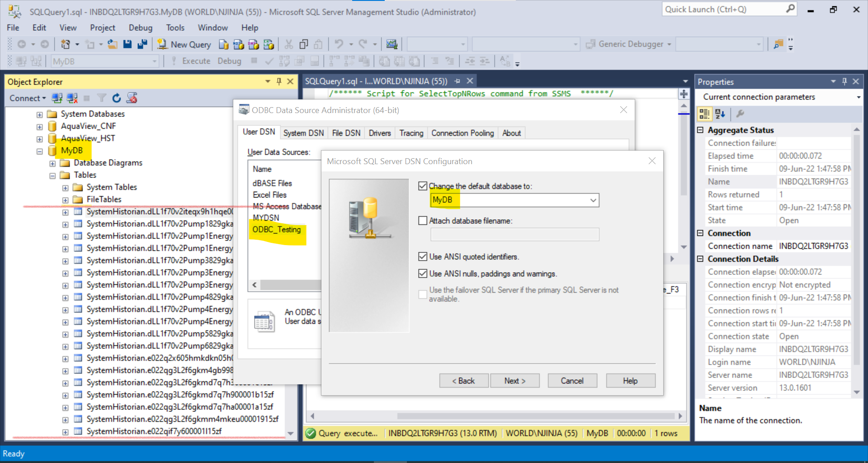Click the Next button in DSN Configuration

(514, 381)
